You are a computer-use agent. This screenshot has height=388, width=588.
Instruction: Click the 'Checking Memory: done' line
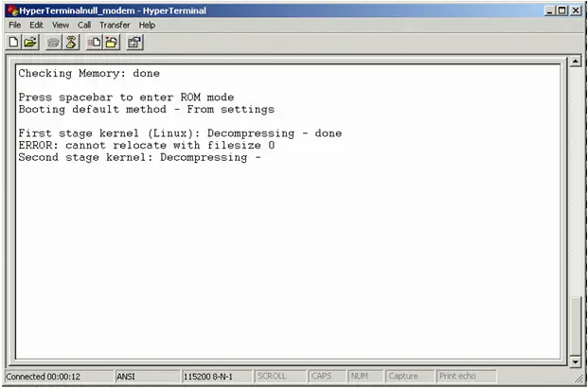click(x=89, y=73)
